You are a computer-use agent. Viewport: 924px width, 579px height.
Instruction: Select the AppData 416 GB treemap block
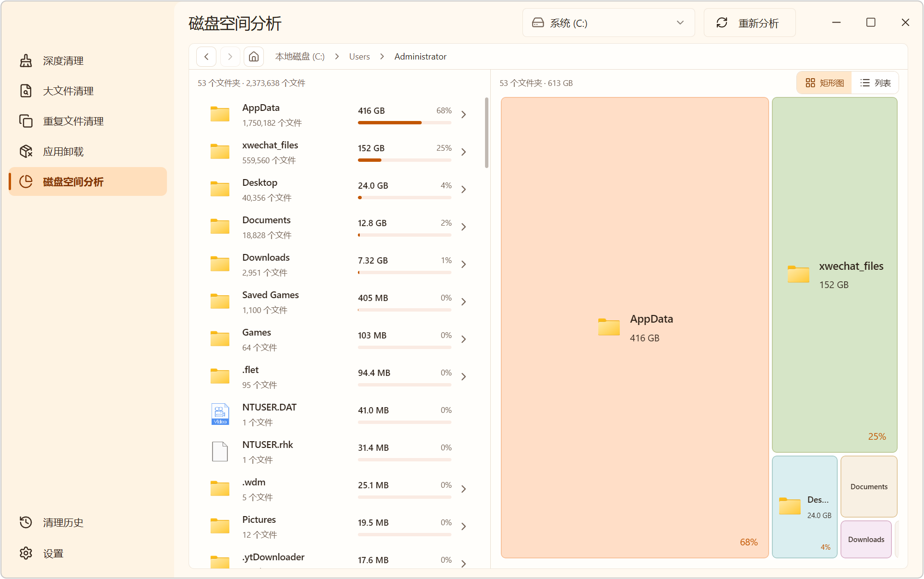point(635,328)
